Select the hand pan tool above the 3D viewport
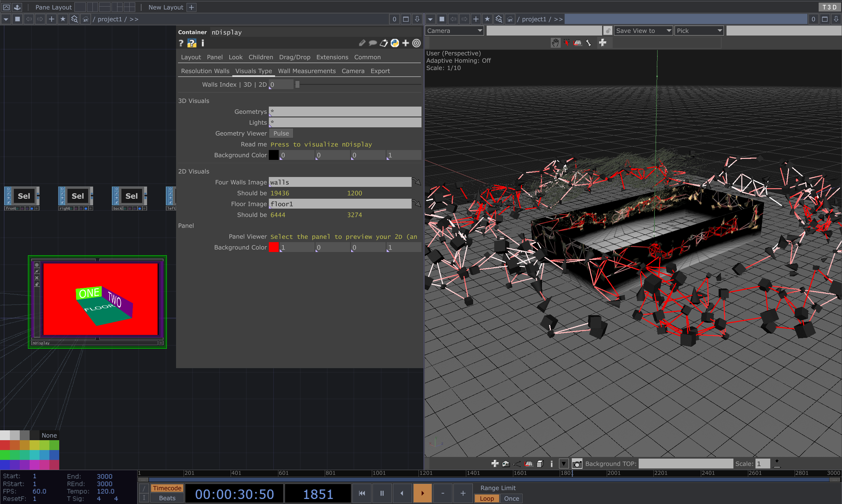This screenshot has width=842, height=504. (x=556, y=42)
